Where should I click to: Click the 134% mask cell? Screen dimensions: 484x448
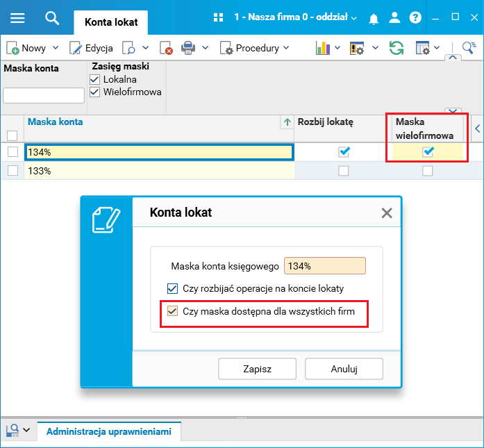coord(159,152)
